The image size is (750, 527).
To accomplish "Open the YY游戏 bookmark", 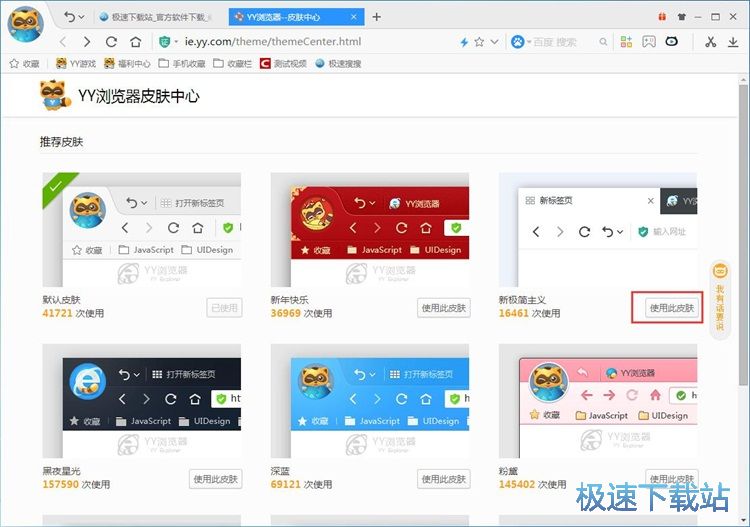I will coord(76,64).
